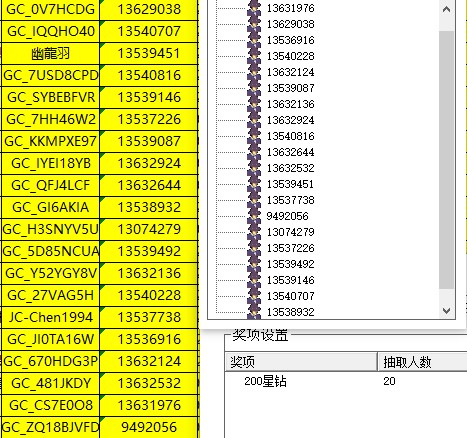The width and height of the screenshot is (467, 438).
Task: Click spreadsheet cell 幽龍羽
Action: (x=50, y=53)
